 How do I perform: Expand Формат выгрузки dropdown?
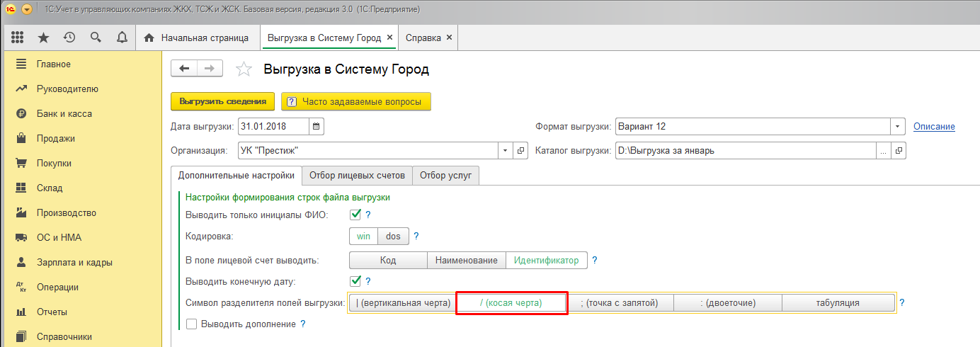[899, 127]
